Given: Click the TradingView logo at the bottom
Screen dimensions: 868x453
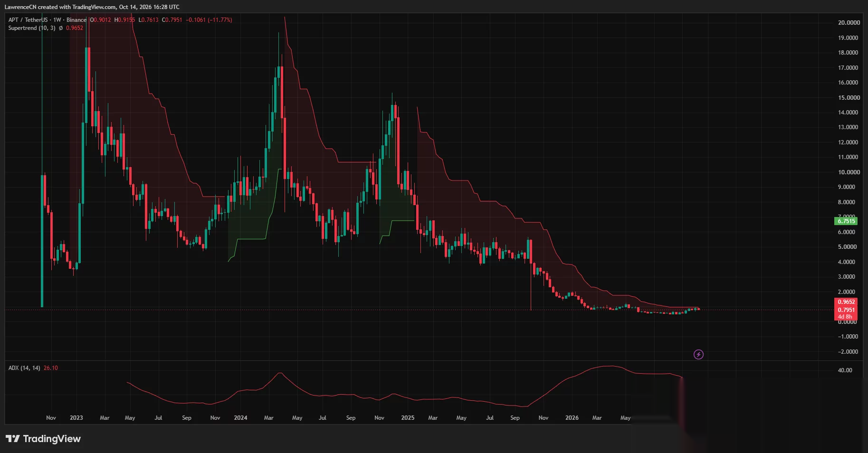Looking at the screenshot, I should coord(43,439).
